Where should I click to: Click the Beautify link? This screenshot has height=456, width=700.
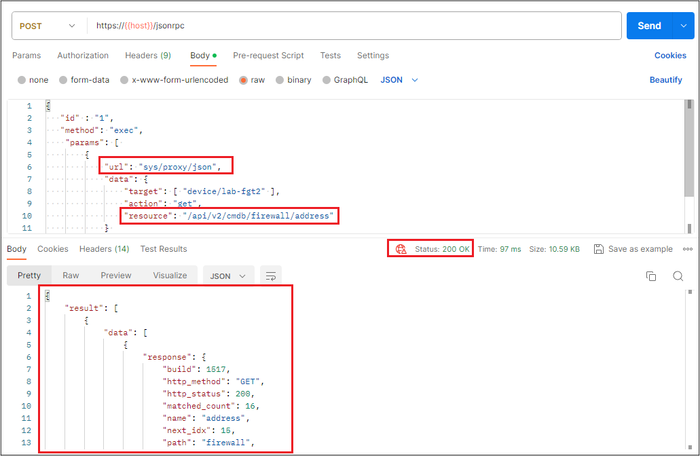666,80
